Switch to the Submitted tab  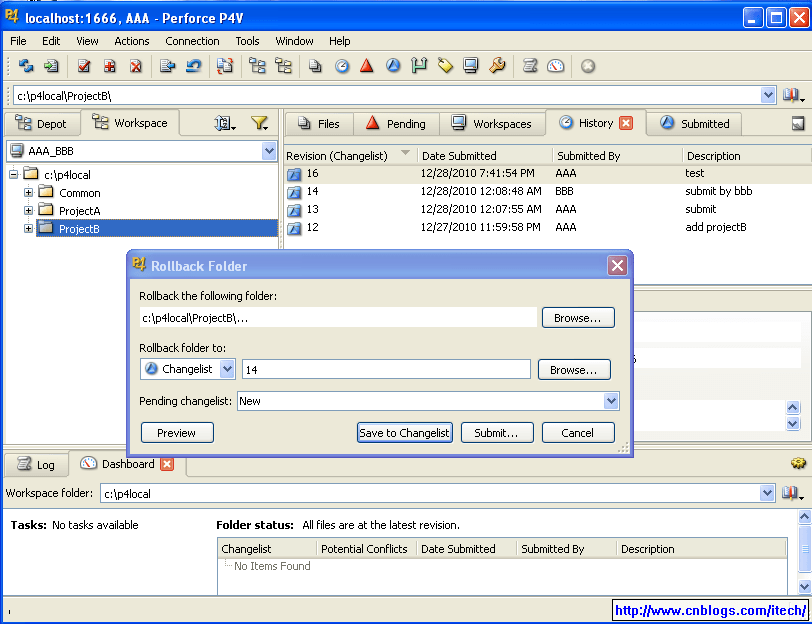694,123
